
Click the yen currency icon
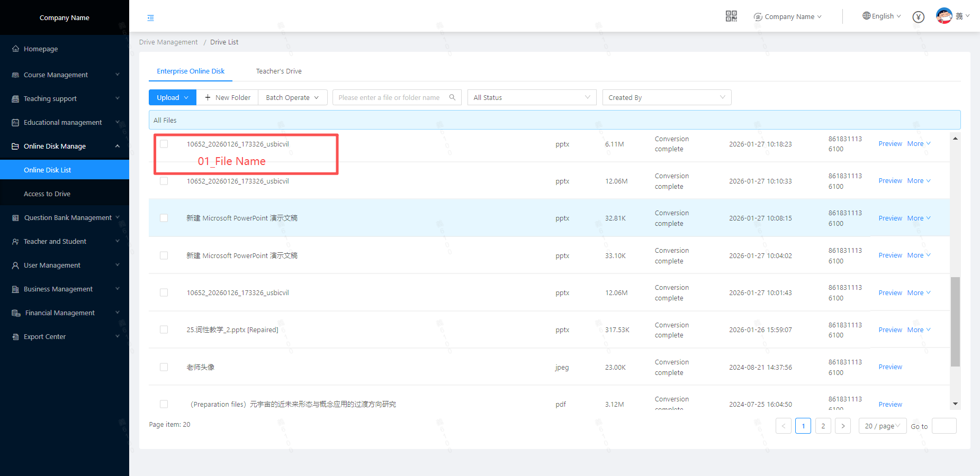click(x=919, y=17)
